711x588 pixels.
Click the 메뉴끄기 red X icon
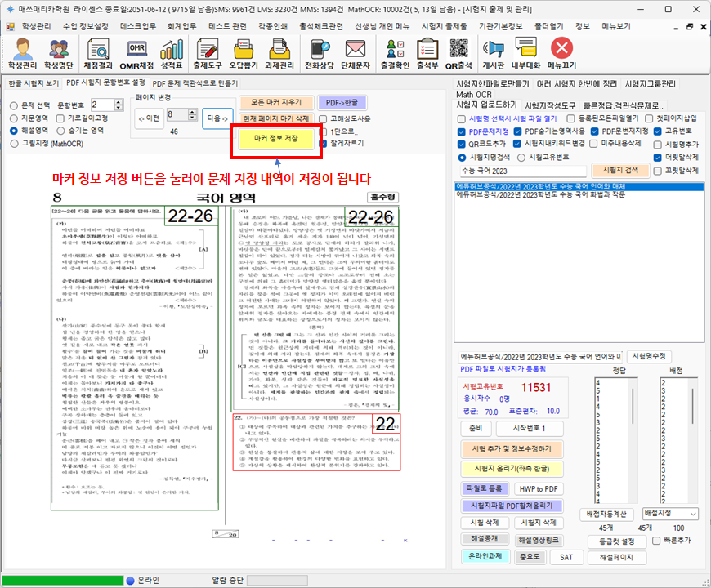[x=561, y=53]
